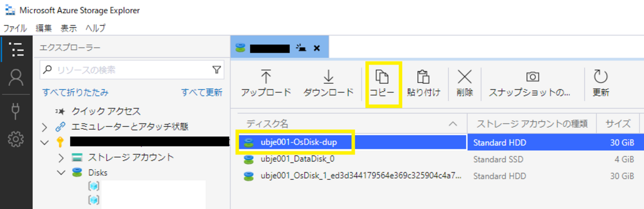Image resolution: width=644 pixels, height=209 pixels.
Task: Click the subscription key icon in tree
Action: (x=60, y=142)
